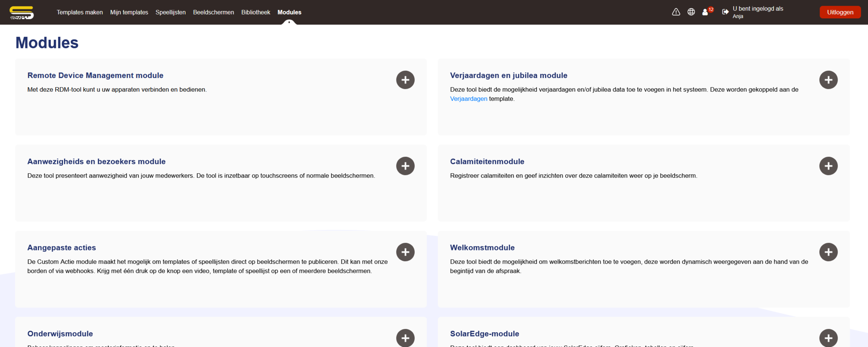Open the Calamiteitenmodule plus button
The height and width of the screenshot is (347, 868).
828,166
